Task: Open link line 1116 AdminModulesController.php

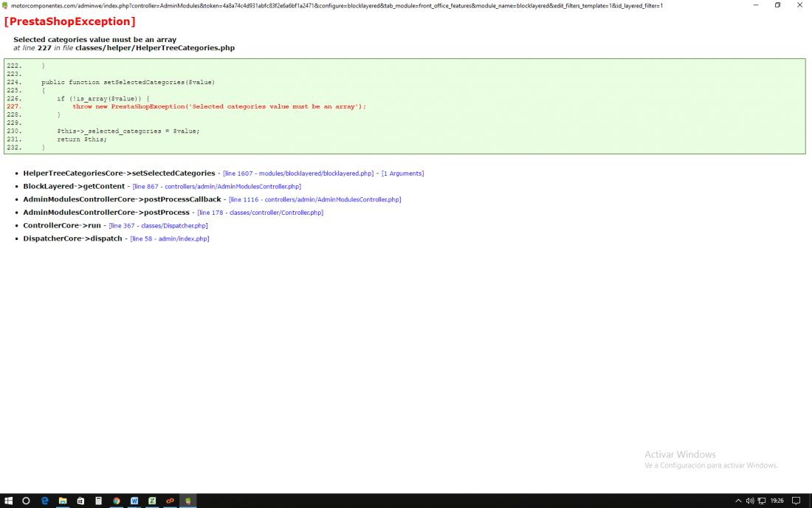Action: (x=315, y=199)
